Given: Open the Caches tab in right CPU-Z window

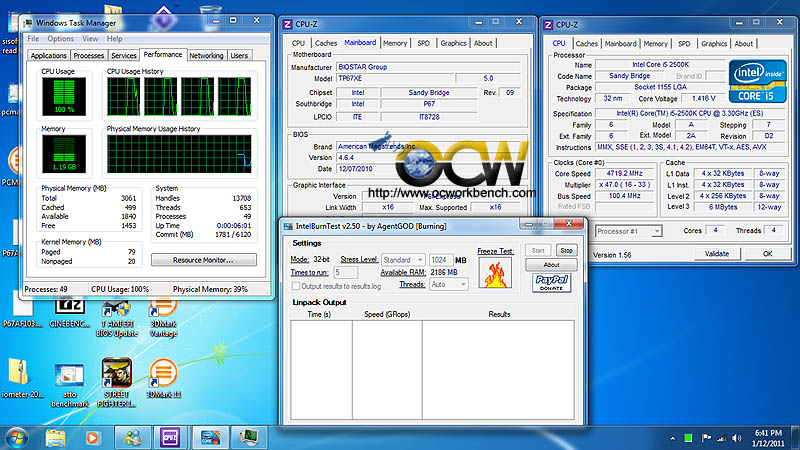Looking at the screenshot, I should click(x=587, y=44).
